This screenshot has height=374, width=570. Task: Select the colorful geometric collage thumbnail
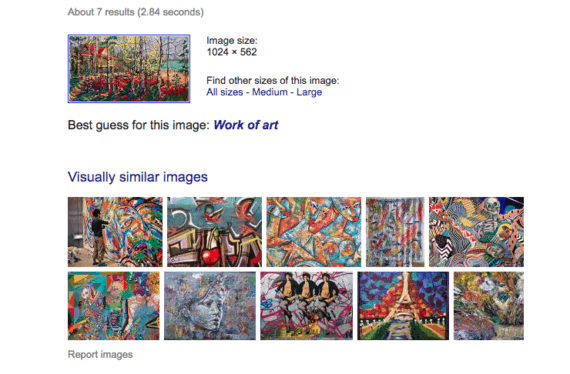click(x=113, y=306)
